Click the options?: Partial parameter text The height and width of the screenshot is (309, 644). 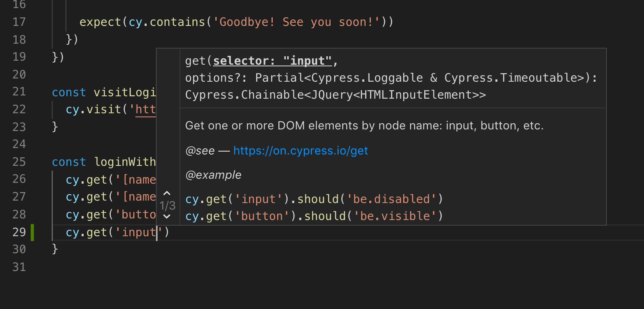(244, 78)
